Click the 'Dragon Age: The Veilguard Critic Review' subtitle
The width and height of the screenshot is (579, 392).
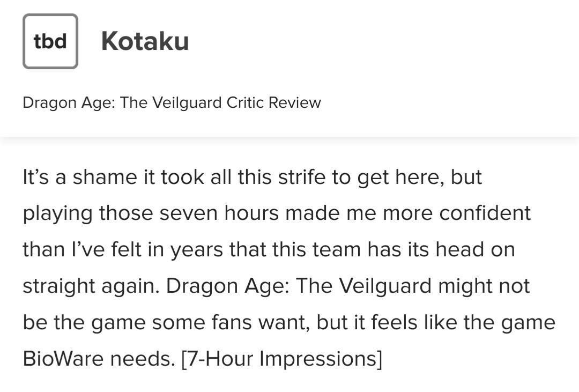[x=172, y=102]
